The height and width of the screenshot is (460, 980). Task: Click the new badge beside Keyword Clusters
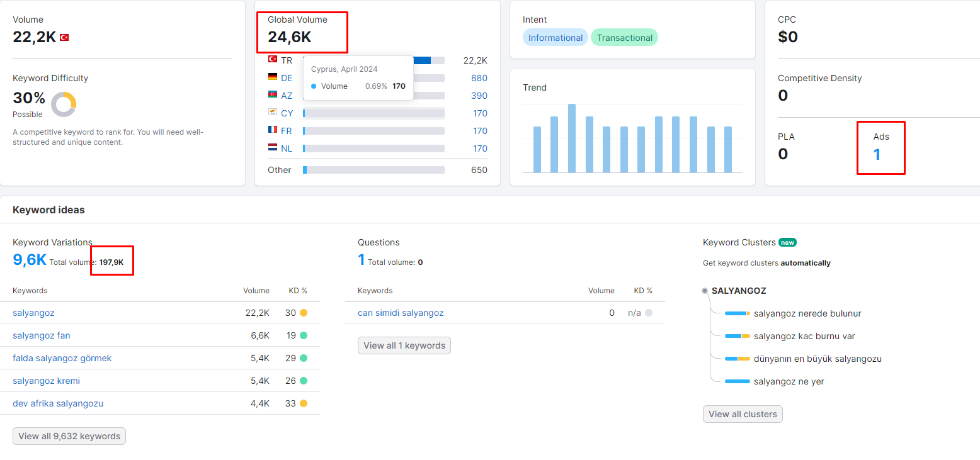pyautogui.click(x=787, y=242)
